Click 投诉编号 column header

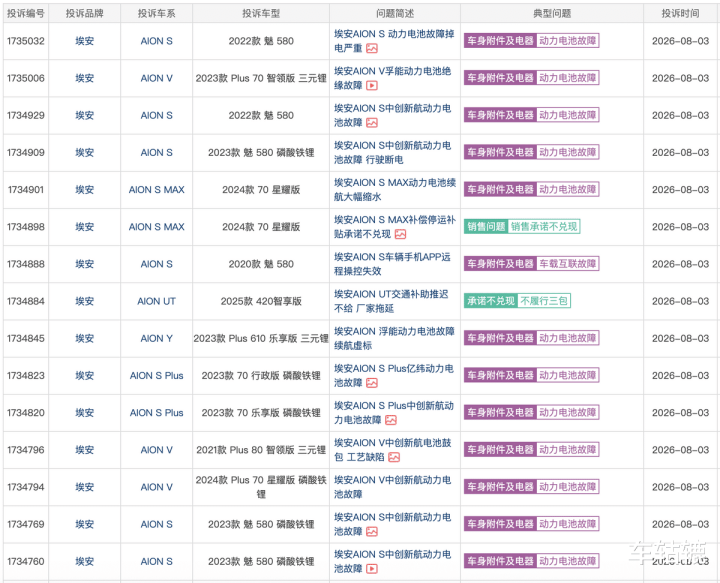pos(26,13)
